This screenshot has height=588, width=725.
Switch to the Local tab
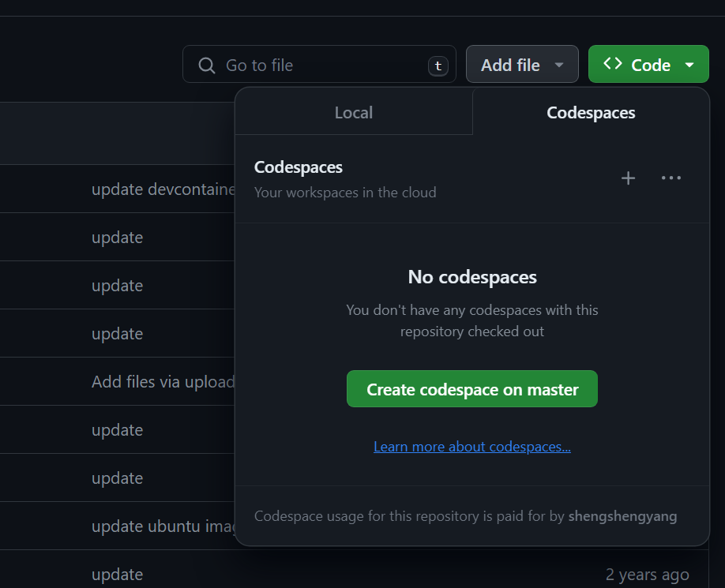click(x=353, y=113)
